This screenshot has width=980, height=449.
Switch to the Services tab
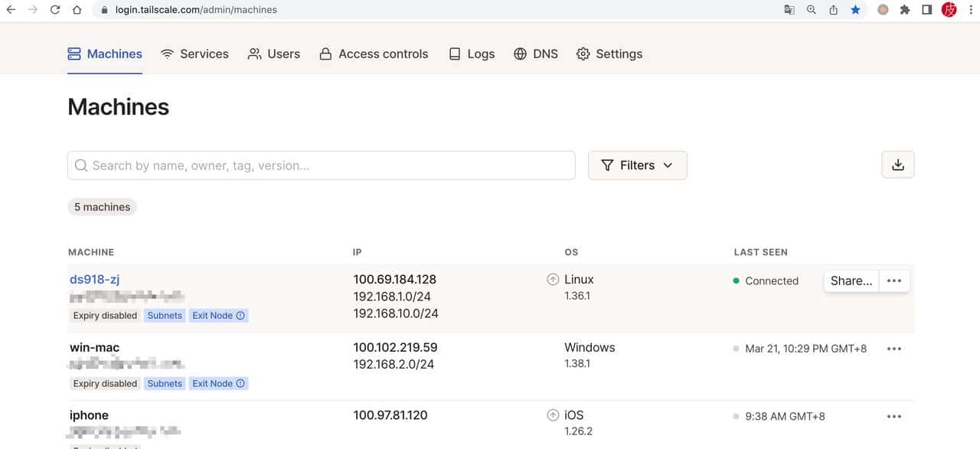194,54
